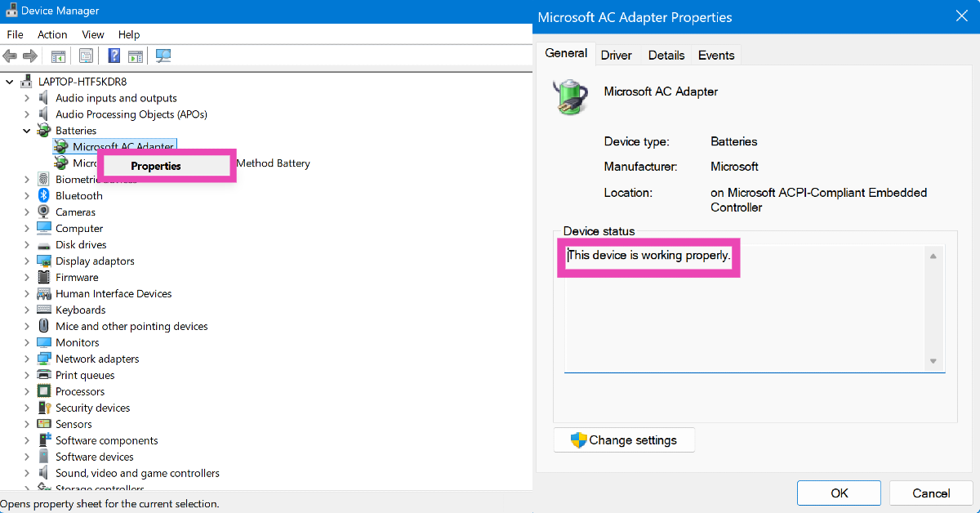Choose Properties from the context menu

pos(156,166)
